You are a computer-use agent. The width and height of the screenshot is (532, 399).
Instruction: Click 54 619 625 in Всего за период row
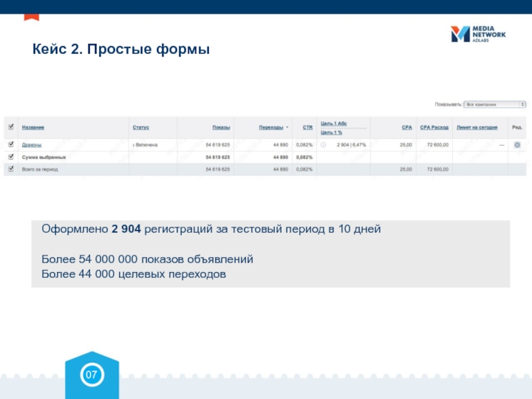(x=218, y=170)
